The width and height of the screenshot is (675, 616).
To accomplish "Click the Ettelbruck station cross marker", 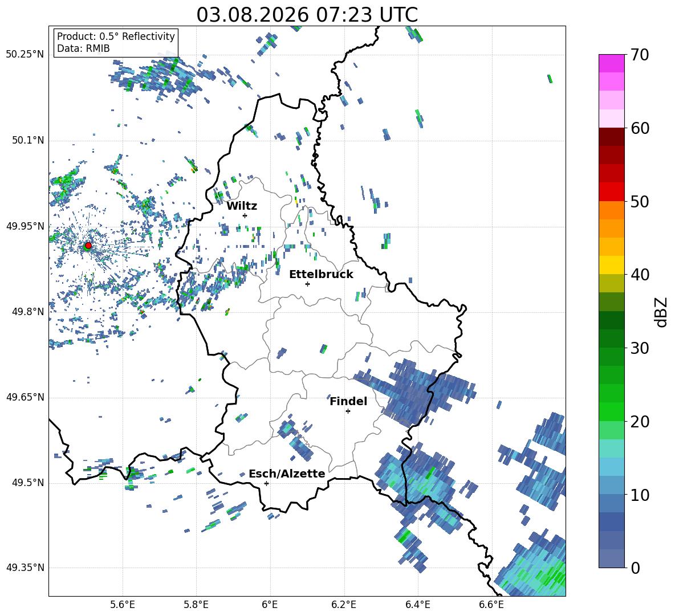I will (307, 284).
